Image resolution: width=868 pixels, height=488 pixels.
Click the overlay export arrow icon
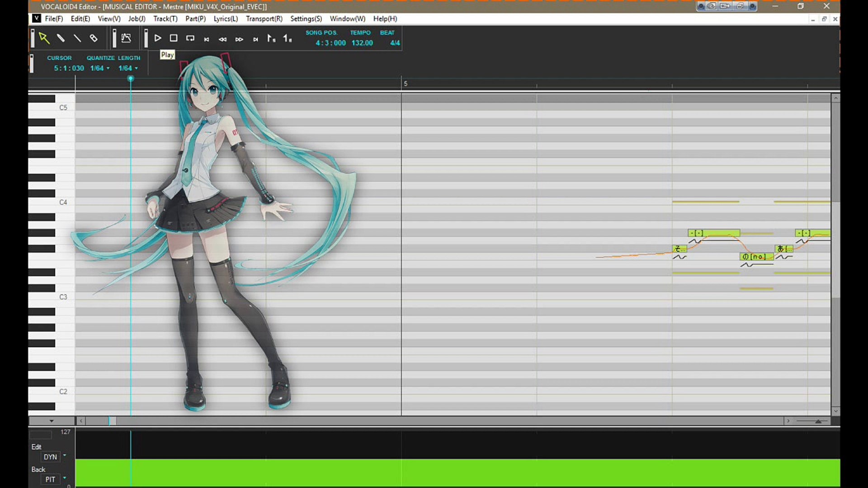[725, 6]
